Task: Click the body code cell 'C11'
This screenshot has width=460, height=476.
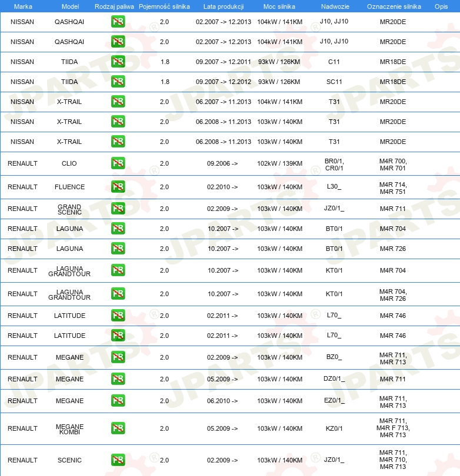Action: pyautogui.click(x=334, y=62)
